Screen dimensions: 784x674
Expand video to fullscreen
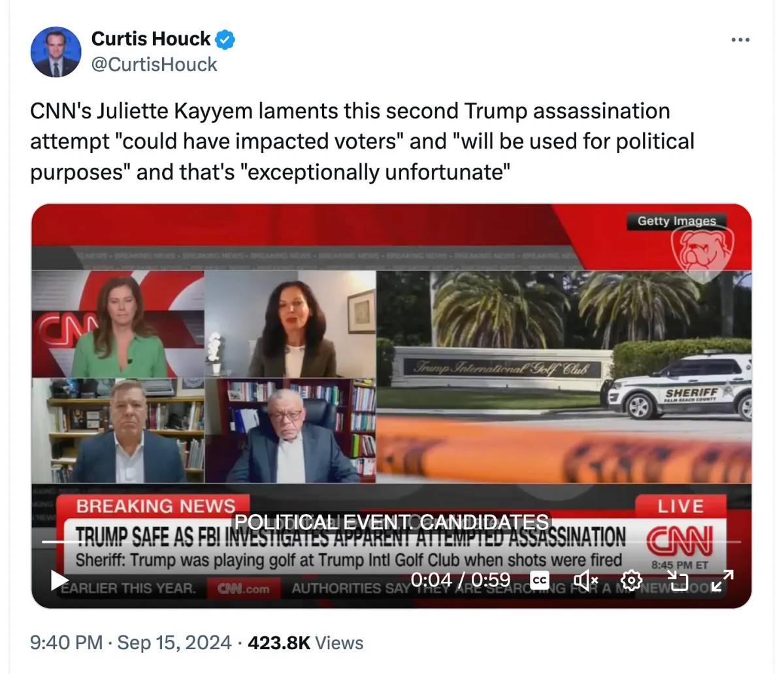[x=723, y=579]
